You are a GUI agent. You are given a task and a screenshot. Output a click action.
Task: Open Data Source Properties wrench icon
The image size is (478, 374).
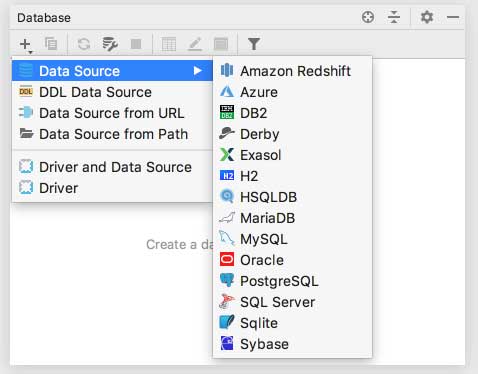coord(110,44)
